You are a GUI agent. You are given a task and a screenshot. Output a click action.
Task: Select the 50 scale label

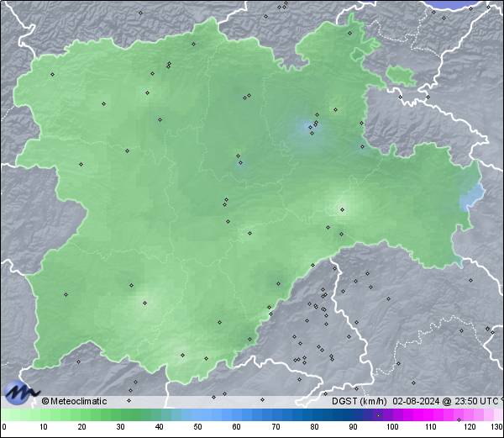[x=197, y=427]
